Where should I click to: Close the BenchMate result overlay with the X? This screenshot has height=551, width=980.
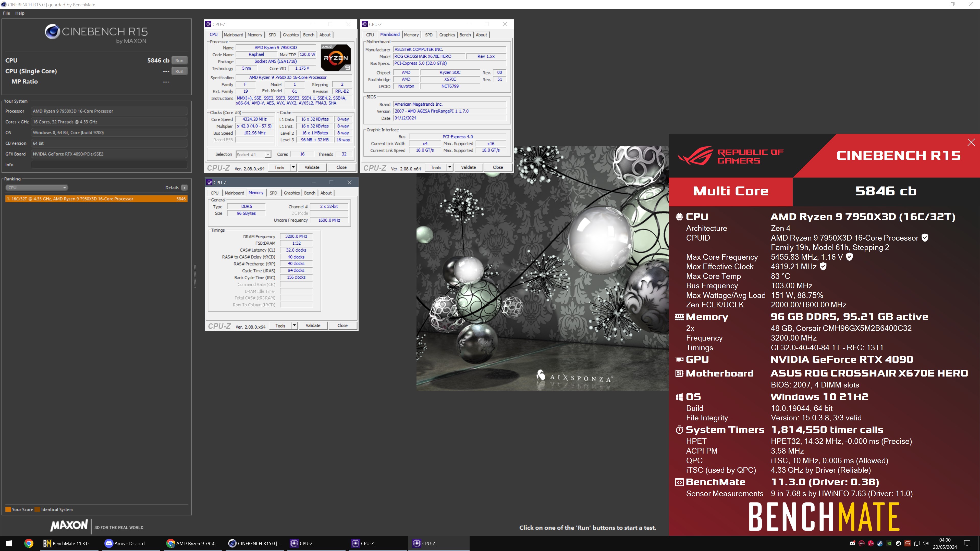click(971, 142)
